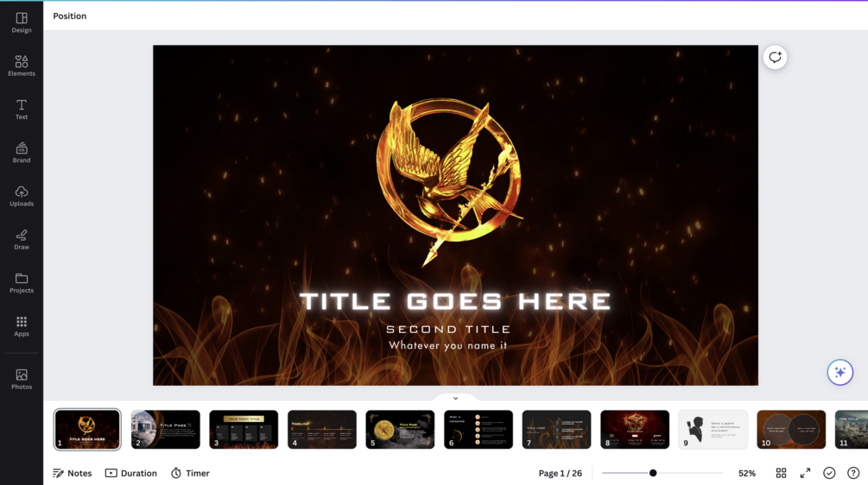Select the Draw tool
This screenshot has width=868, height=485.
[22, 239]
